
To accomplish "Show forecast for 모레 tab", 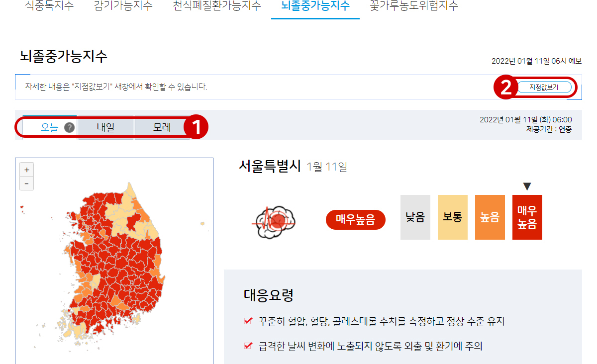I will 162,128.
